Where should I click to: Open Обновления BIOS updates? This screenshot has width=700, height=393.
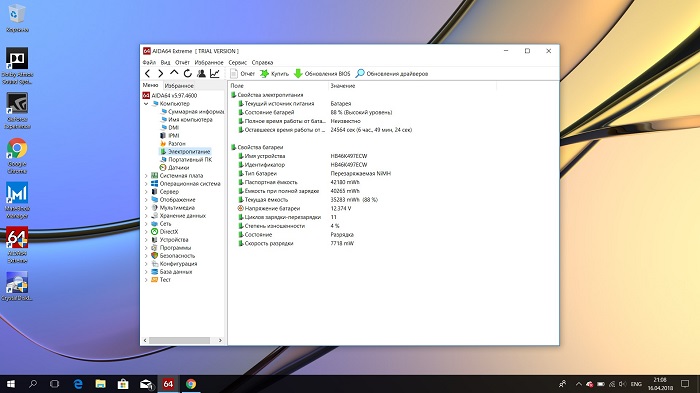[322, 74]
